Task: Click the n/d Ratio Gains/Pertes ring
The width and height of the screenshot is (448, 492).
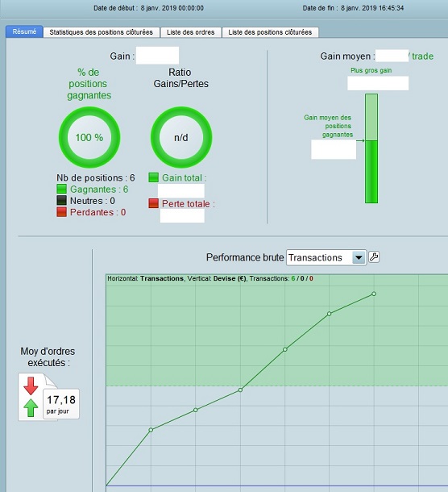Action: point(181,137)
